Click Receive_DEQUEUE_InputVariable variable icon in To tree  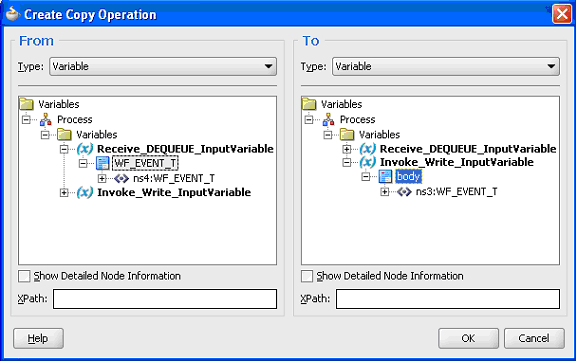point(368,149)
